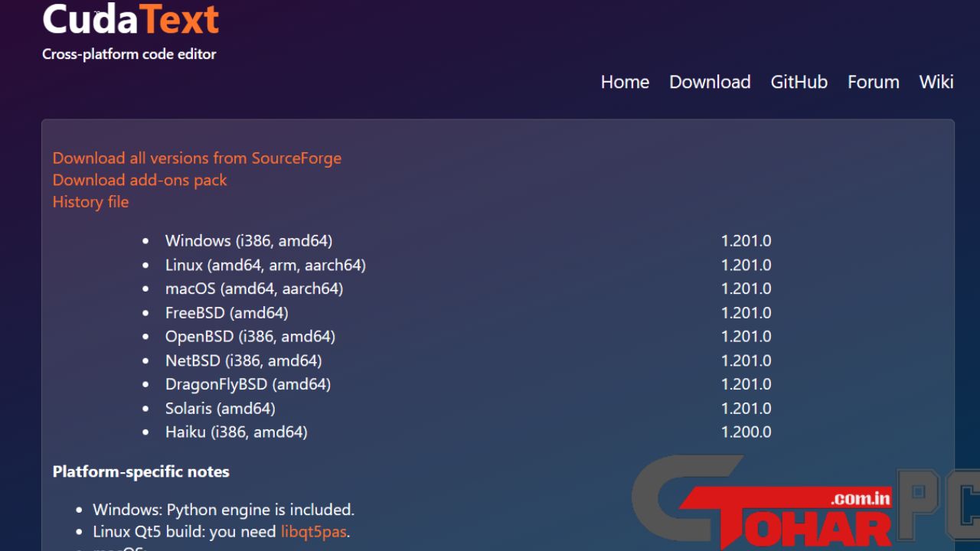The width and height of the screenshot is (980, 551).
Task: Click the CudaText logo title
Action: pos(131,18)
